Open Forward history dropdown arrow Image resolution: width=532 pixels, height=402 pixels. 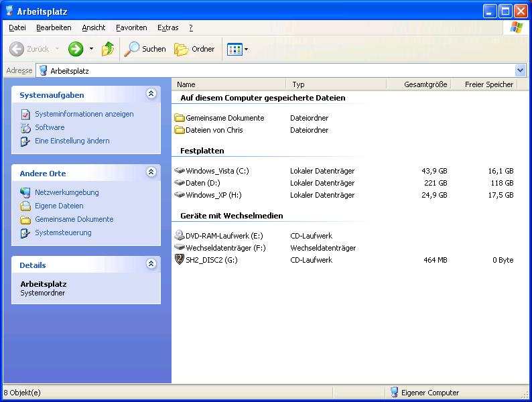pyautogui.click(x=91, y=49)
